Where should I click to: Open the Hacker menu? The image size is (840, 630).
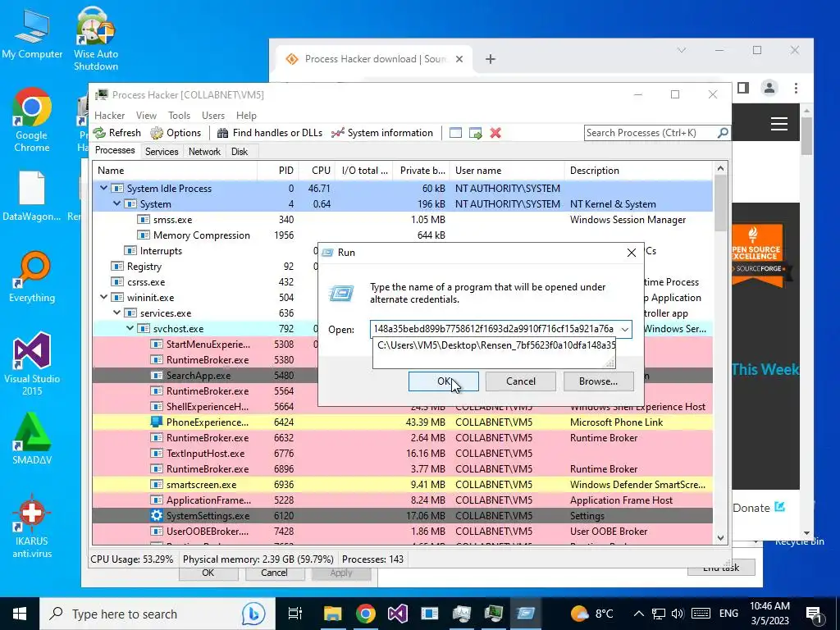[109, 115]
